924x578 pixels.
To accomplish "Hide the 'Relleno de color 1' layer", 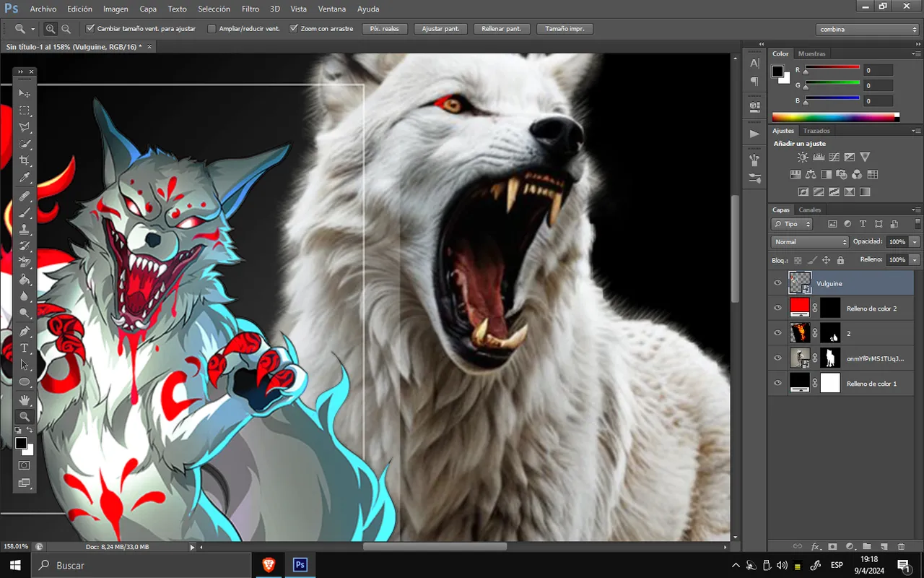I will 777,383.
